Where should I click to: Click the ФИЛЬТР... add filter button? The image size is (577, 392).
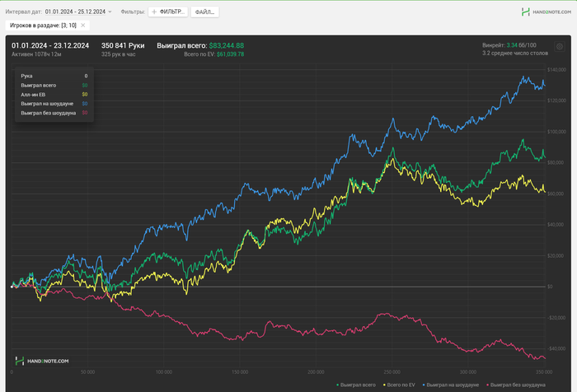tap(168, 12)
